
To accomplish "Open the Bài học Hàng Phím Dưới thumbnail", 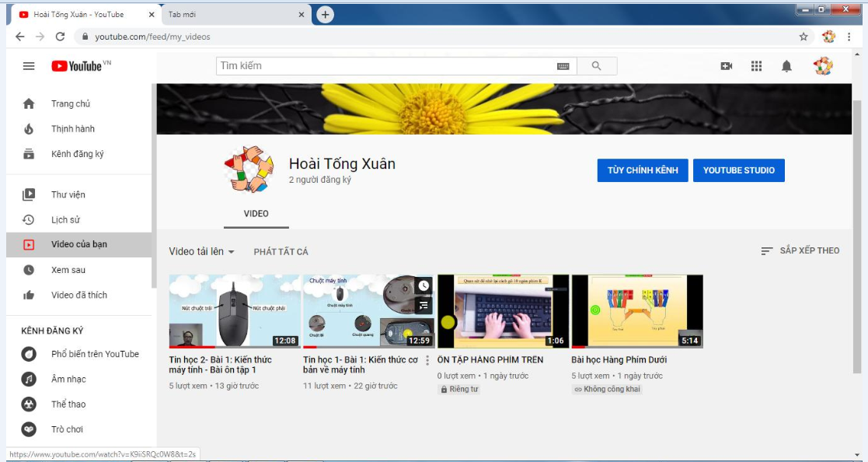I will click(637, 311).
